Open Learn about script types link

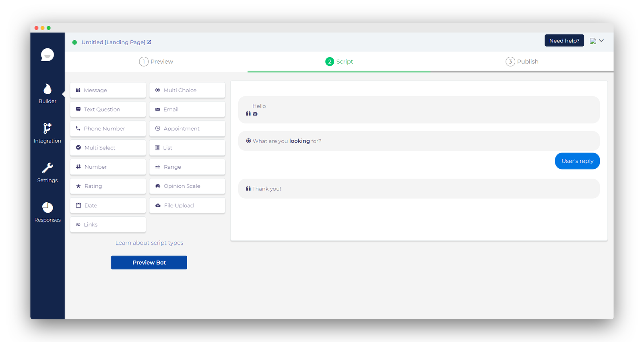point(149,243)
